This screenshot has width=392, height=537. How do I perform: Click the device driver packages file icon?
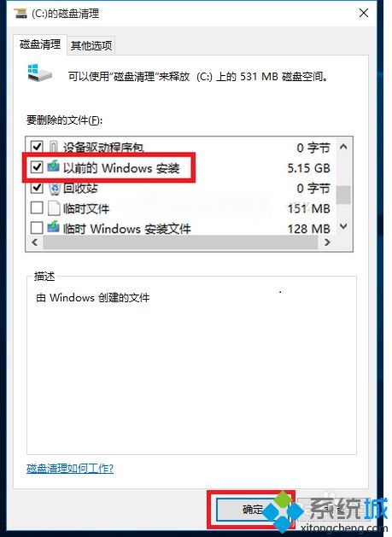coord(54,147)
